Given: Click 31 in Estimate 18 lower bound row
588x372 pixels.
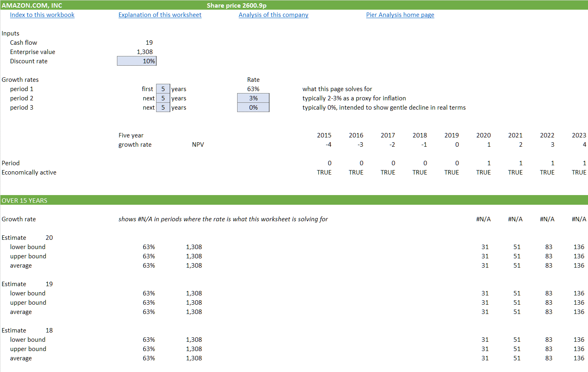Looking at the screenshot, I should [x=485, y=339].
